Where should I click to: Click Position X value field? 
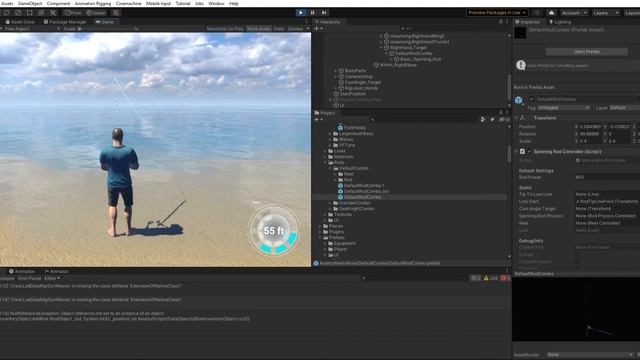[590, 127]
